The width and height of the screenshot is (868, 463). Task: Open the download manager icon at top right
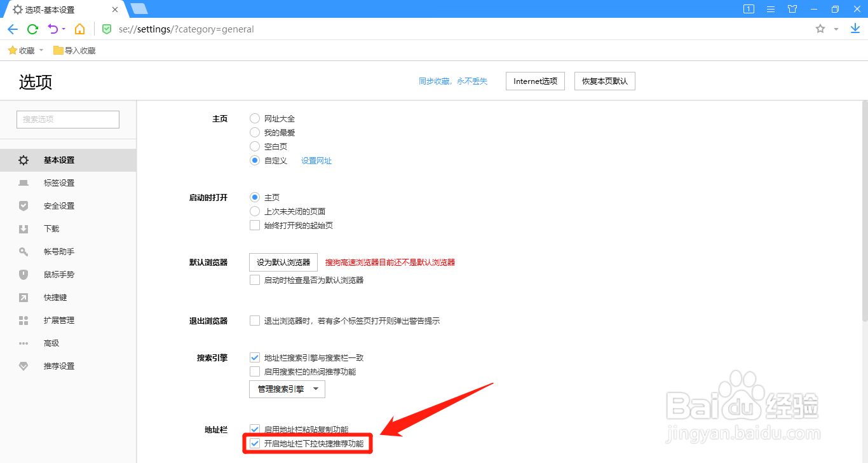pos(855,29)
